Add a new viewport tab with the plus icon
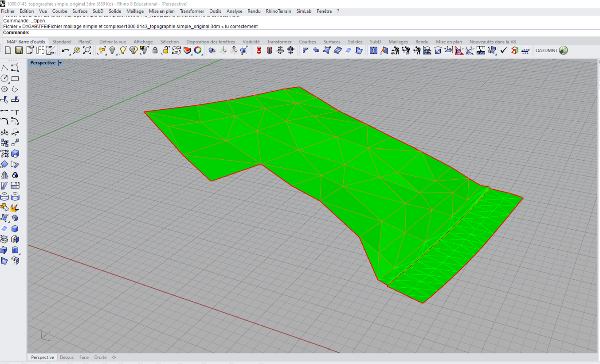The image size is (600, 364). click(114, 357)
